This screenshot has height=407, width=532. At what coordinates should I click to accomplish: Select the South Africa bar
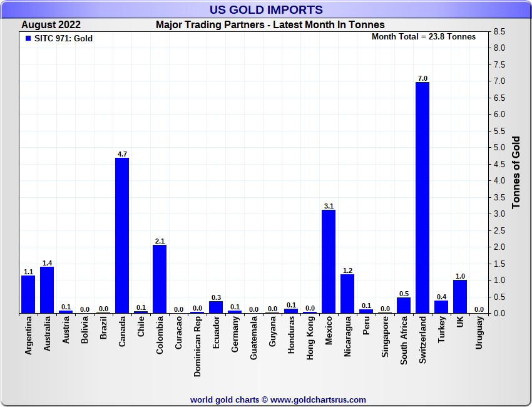404,305
